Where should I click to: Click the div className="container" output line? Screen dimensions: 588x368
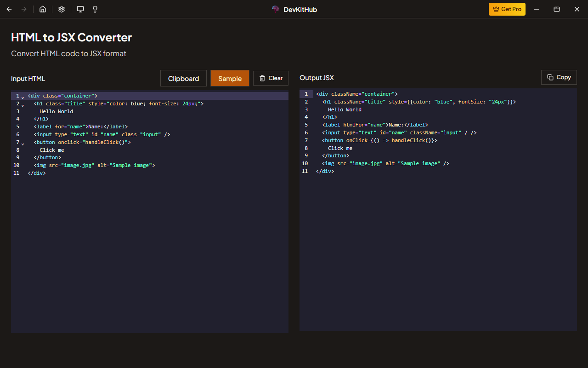coord(357,94)
